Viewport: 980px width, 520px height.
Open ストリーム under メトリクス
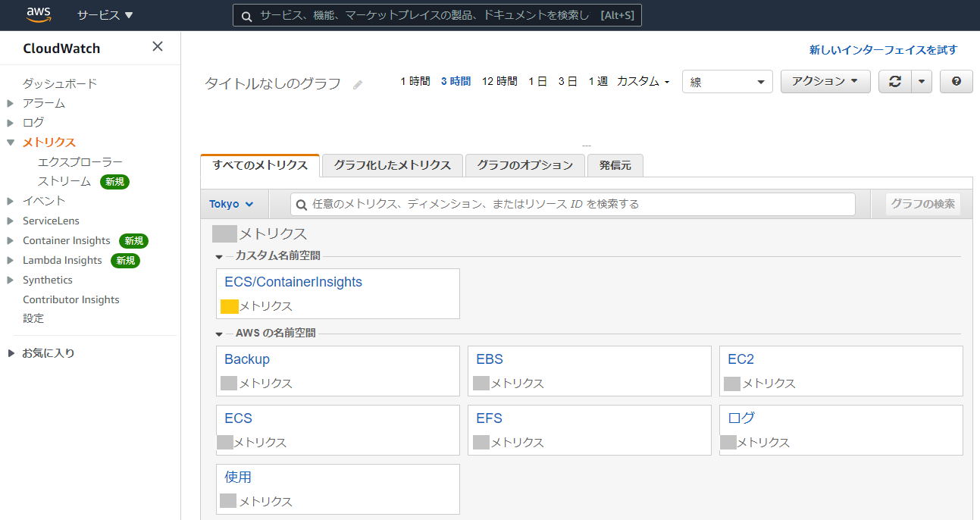pyautogui.click(x=64, y=181)
